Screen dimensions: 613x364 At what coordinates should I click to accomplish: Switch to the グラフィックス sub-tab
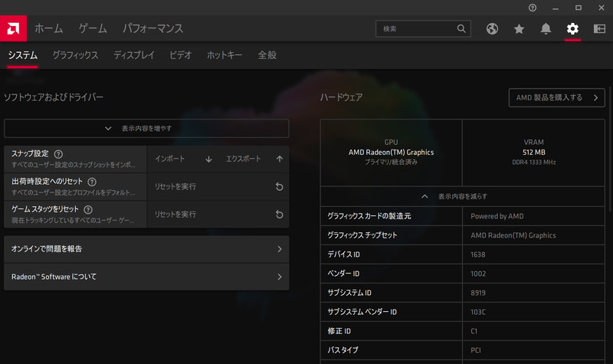pyautogui.click(x=75, y=55)
